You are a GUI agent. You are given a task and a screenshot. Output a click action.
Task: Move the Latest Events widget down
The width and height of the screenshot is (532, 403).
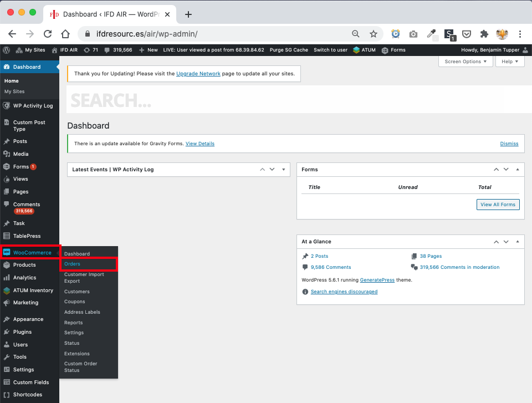tap(272, 170)
